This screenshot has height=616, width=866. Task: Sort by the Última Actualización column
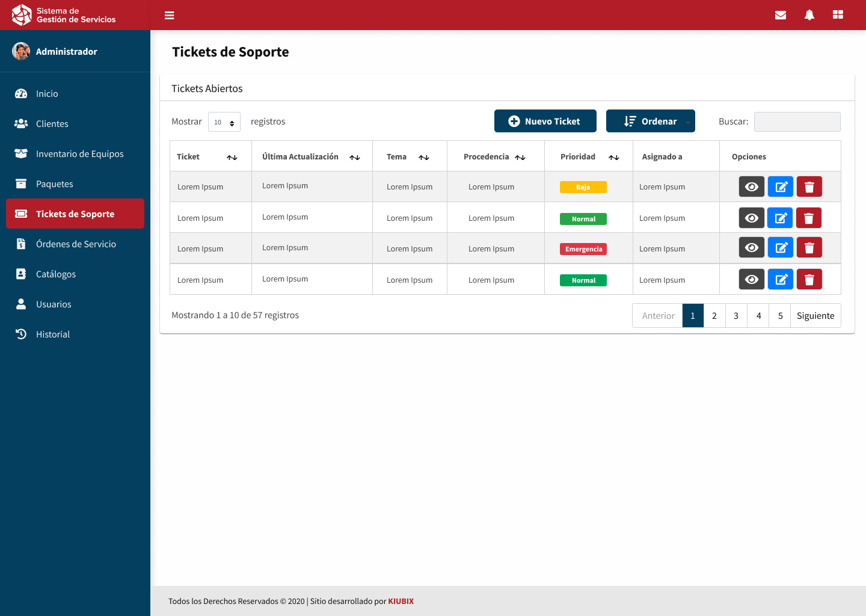[x=355, y=157]
